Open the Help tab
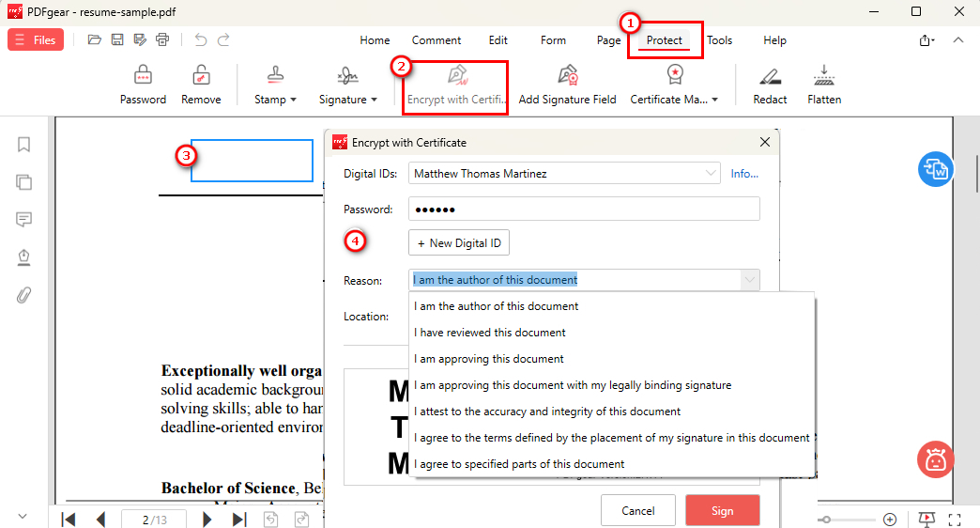980x528 pixels. pyautogui.click(x=774, y=40)
